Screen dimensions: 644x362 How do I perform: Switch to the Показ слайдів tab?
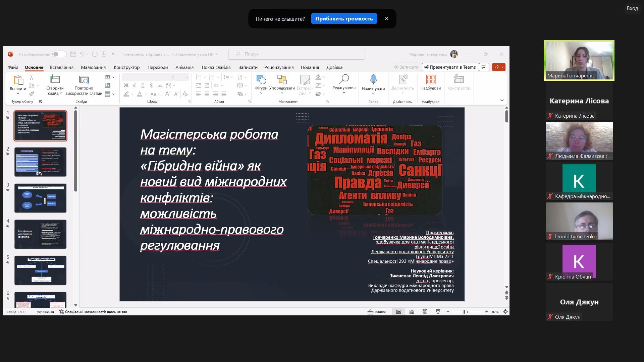click(216, 67)
